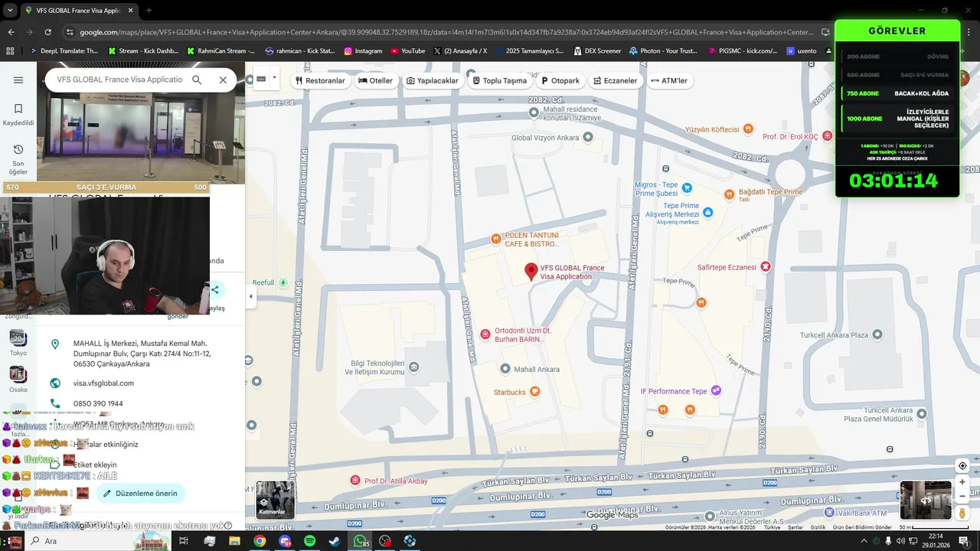Click the Prof.Dr. Atilla Akbay marker

tap(354, 481)
